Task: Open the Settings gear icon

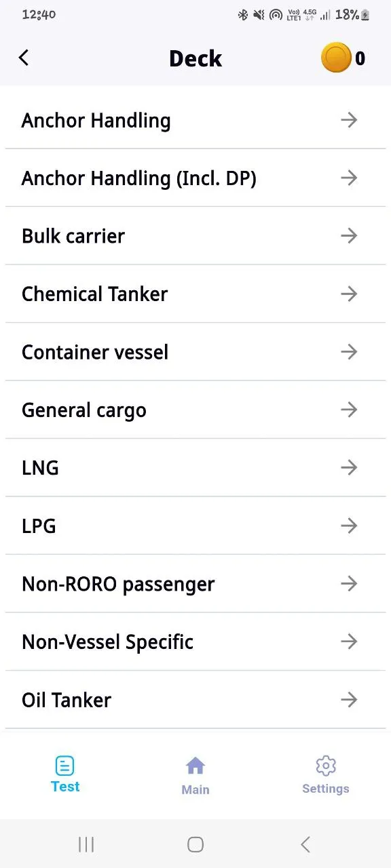Action: (326, 766)
